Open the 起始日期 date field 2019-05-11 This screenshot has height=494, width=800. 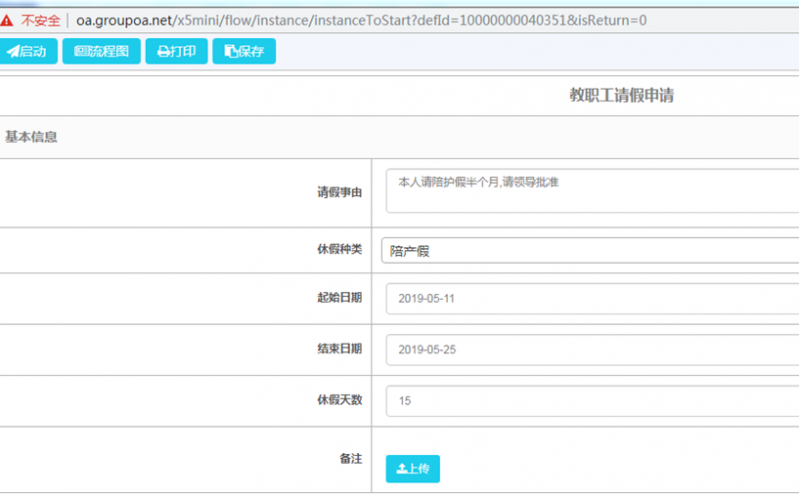point(590,298)
